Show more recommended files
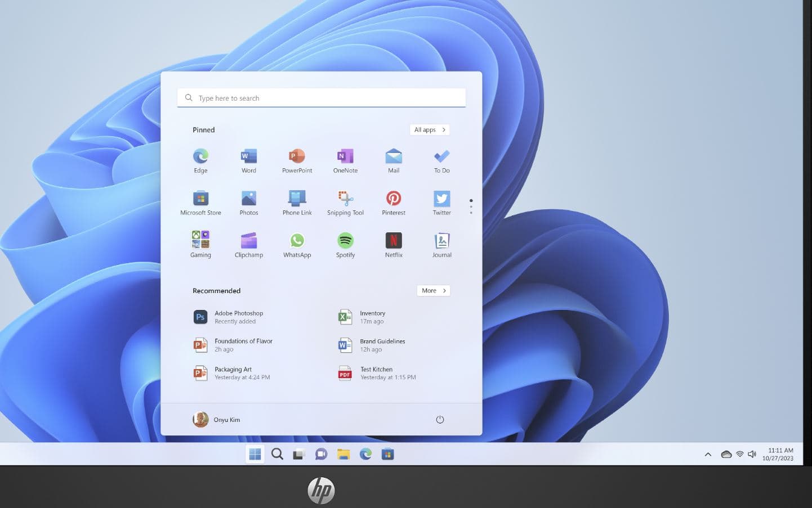The image size is (812, 508). point(433,290)
